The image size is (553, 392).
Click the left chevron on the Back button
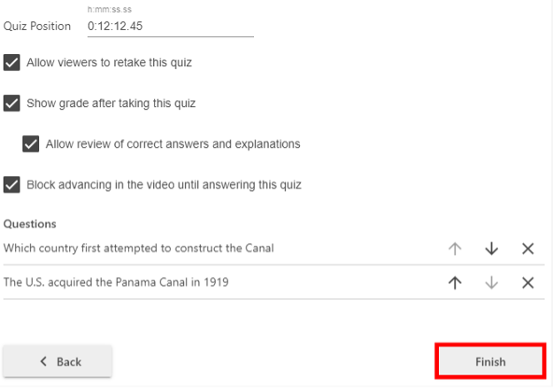(x=44, y=361)
